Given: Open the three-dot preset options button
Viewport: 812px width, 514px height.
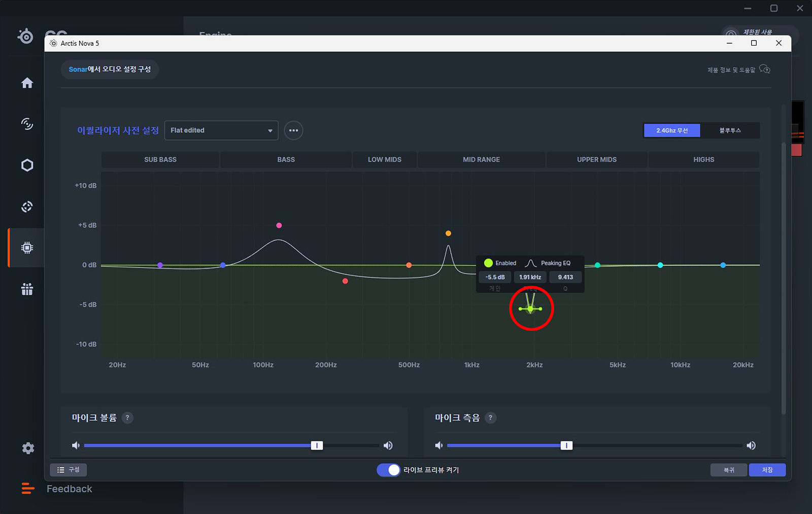Looking at the screenshot, I should [x=293, y=130].
